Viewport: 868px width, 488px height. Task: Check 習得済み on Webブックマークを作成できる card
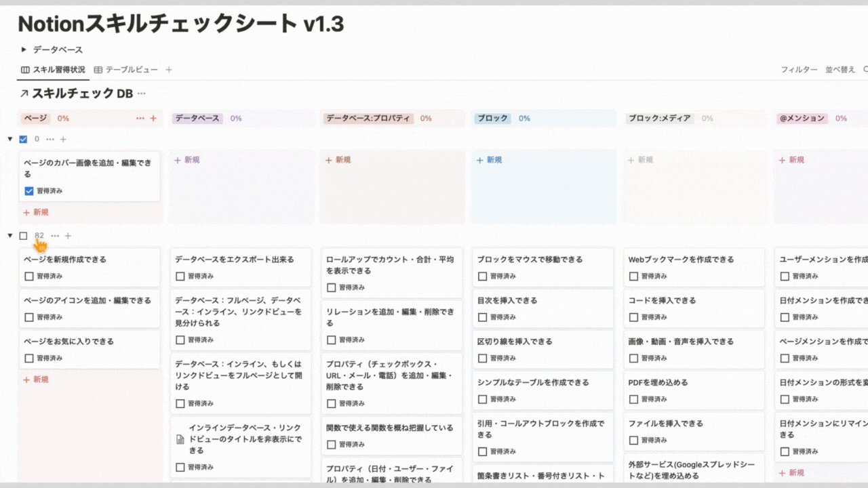click(x=633, y=276)
